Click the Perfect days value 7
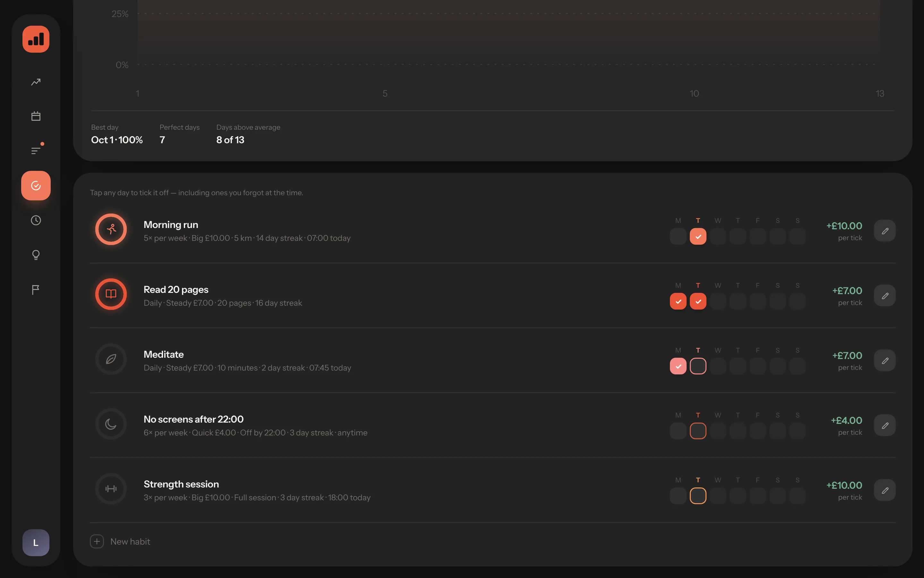 (162, 140)
